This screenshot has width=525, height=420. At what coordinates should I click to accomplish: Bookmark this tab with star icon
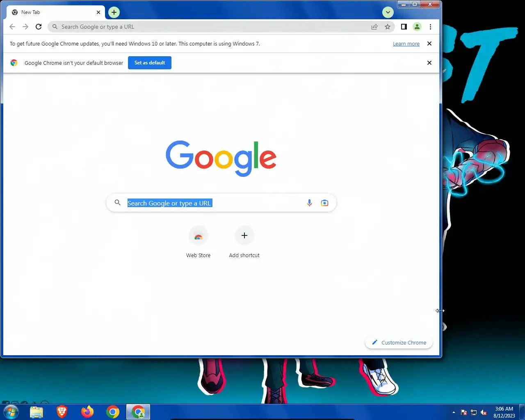pos(388,27)
